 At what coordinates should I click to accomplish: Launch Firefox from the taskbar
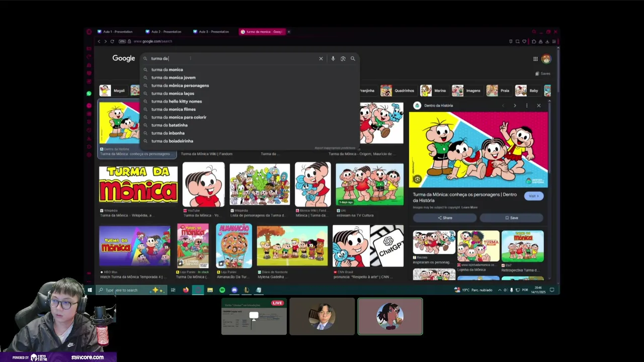[x=186, y=290]
